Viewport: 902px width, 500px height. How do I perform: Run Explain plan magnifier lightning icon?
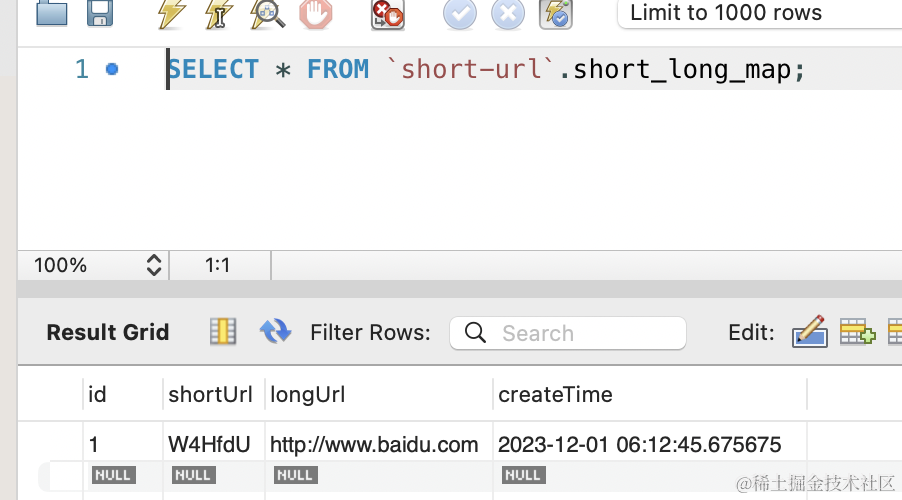click(267, 14)
